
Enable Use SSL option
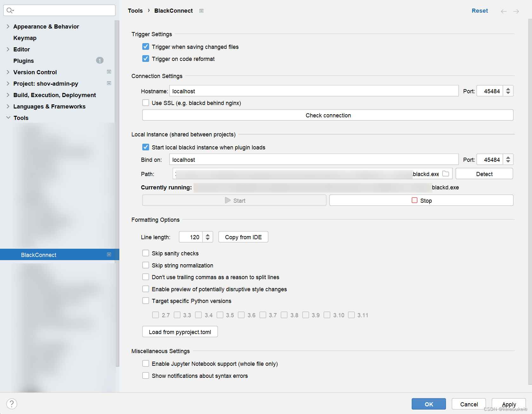(x=146, y=102)
